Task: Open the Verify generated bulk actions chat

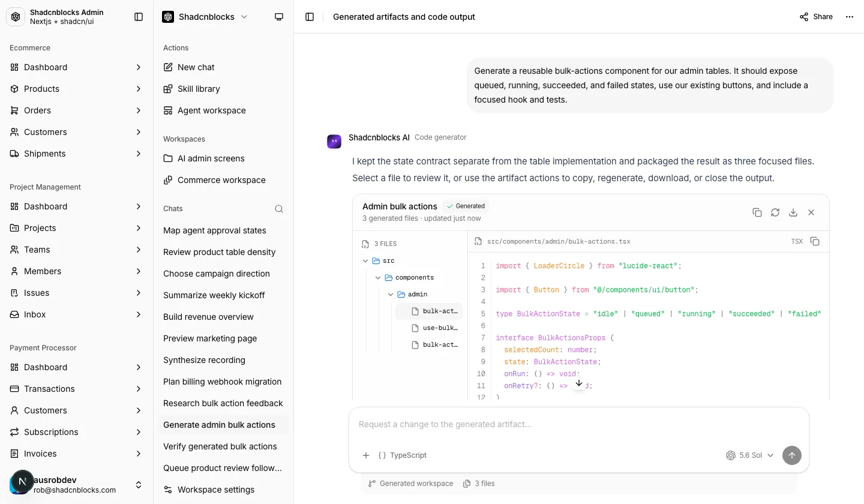Action: [223, 446]
